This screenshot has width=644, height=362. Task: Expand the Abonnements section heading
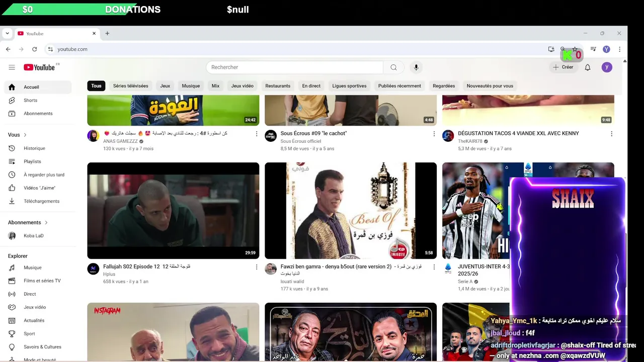28,222
